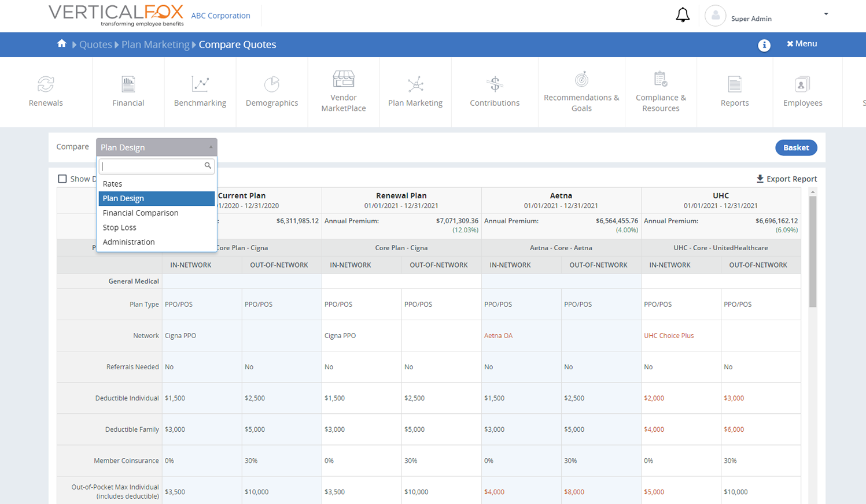The height and width of the screenshot is (504, 866).
Task: Open Compliance & Resources
Action: pos(661,90)
